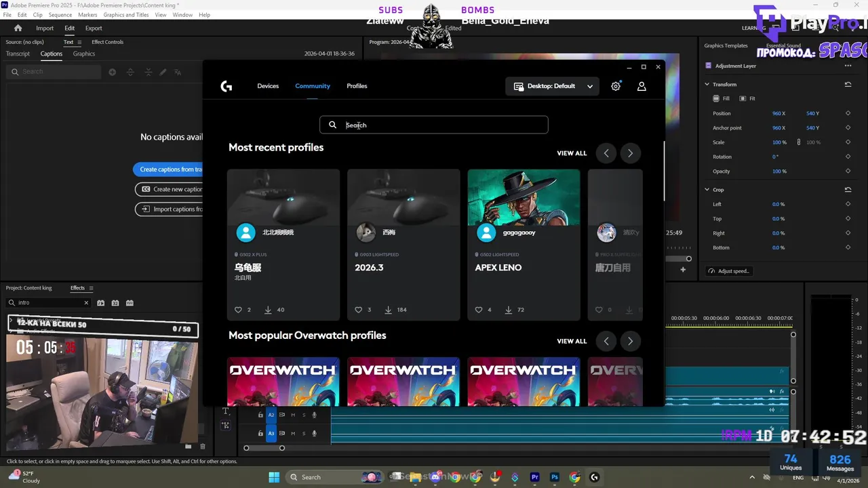The width and height of the screenshot is (868, 488).
Task: Show previous most recent profiles
Action: 606,153
